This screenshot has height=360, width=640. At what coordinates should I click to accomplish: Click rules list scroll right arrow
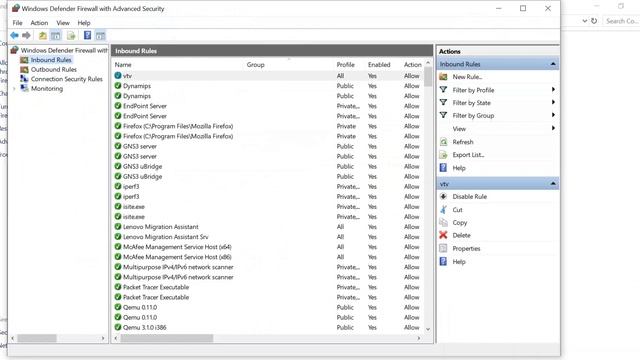419,338
